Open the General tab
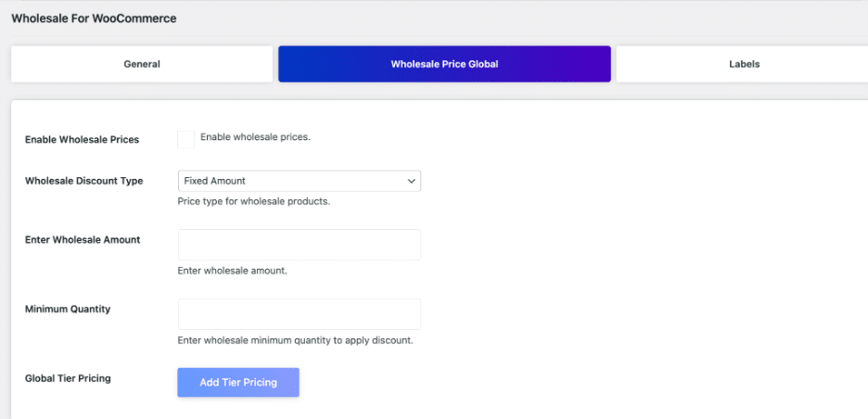 pyautogui.click(x=142, y=64)
